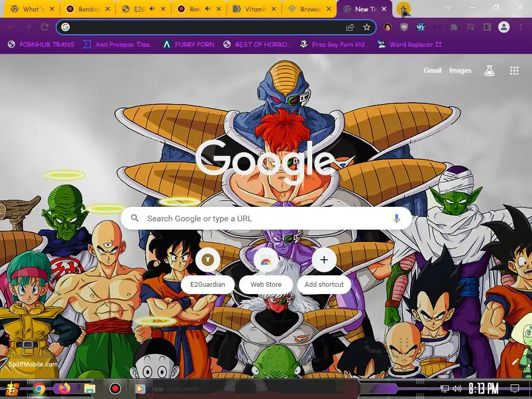Mute the E2G tab via speaker icon
This screenshot has height=399, width=532.
coord(152,9)
